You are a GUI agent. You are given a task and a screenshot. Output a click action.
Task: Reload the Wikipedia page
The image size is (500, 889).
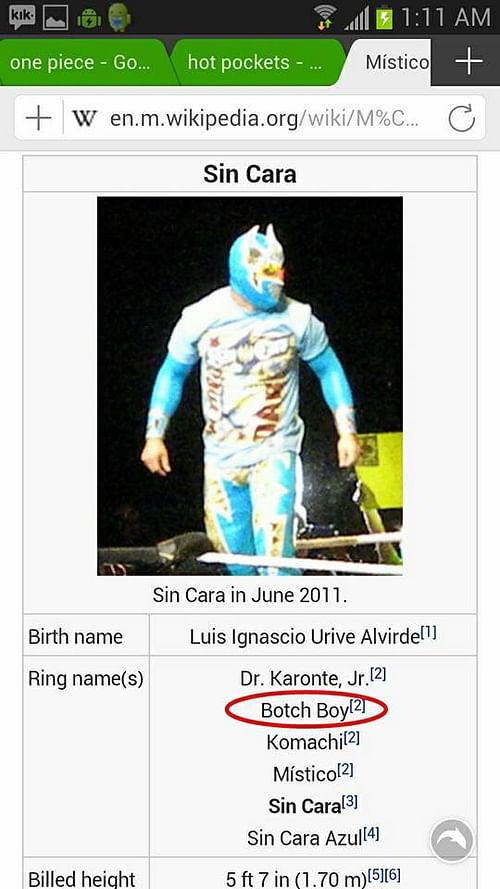pos(461,118)
